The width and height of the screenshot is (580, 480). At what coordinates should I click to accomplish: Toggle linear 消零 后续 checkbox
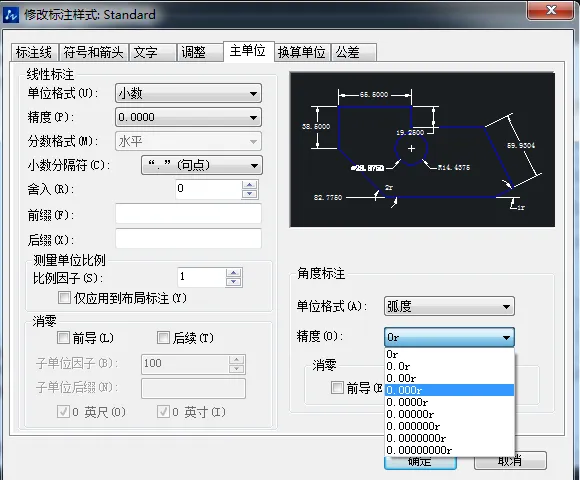point(163,338)
